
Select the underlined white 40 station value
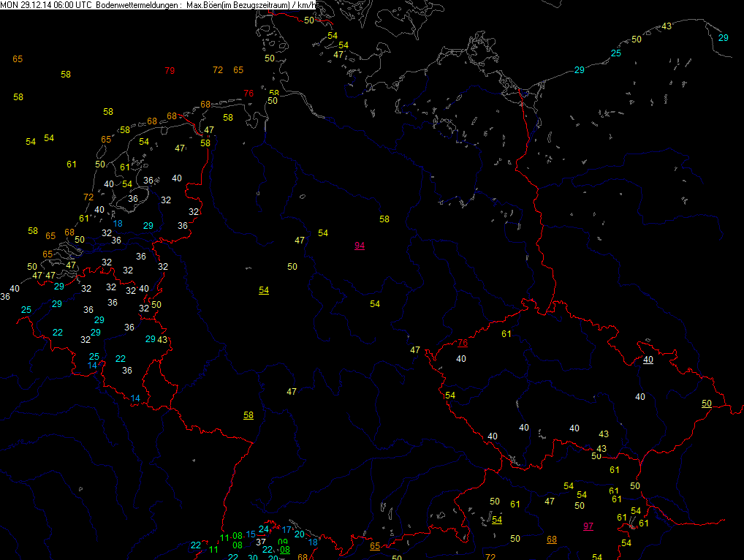(648, 360)
